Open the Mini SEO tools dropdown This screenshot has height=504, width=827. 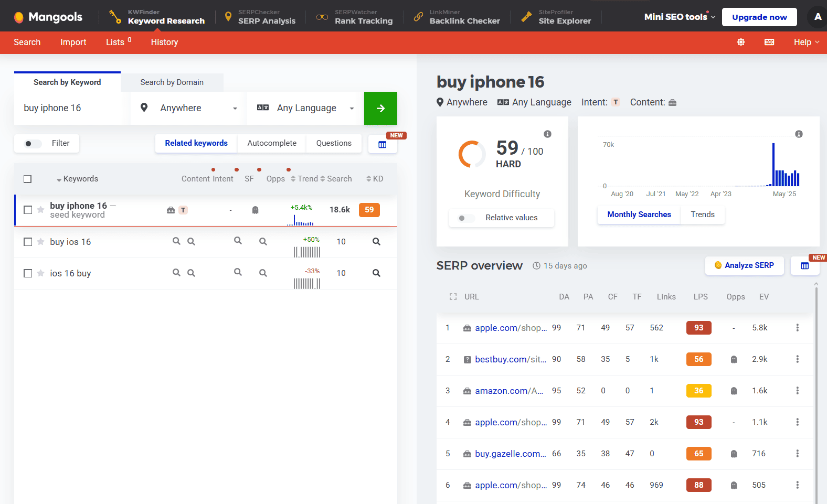(680, 17)
